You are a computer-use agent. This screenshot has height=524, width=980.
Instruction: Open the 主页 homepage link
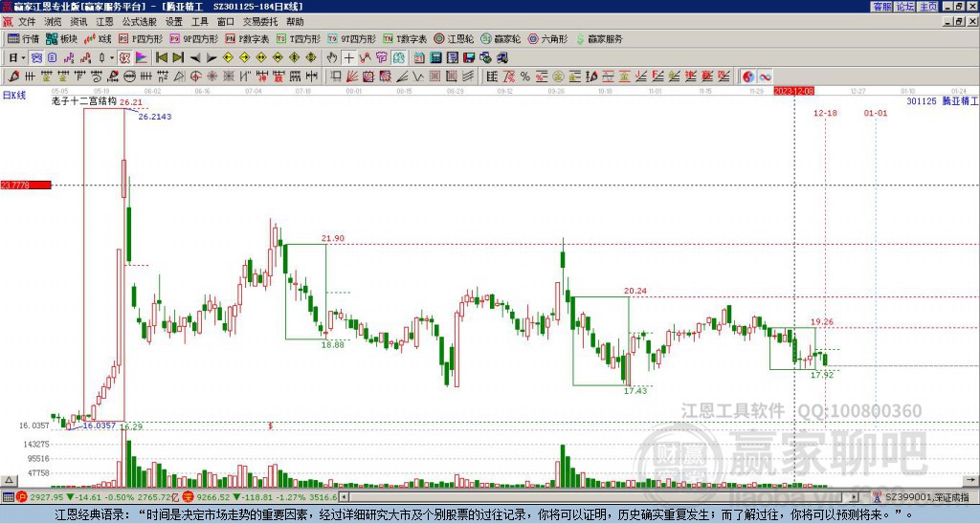click(928, 7)
